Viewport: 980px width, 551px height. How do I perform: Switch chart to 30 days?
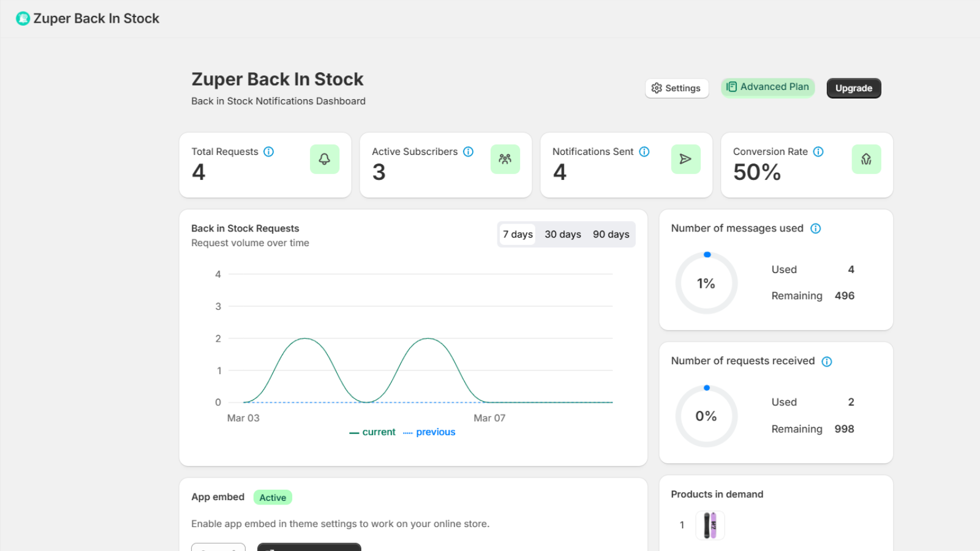[563, 234]
